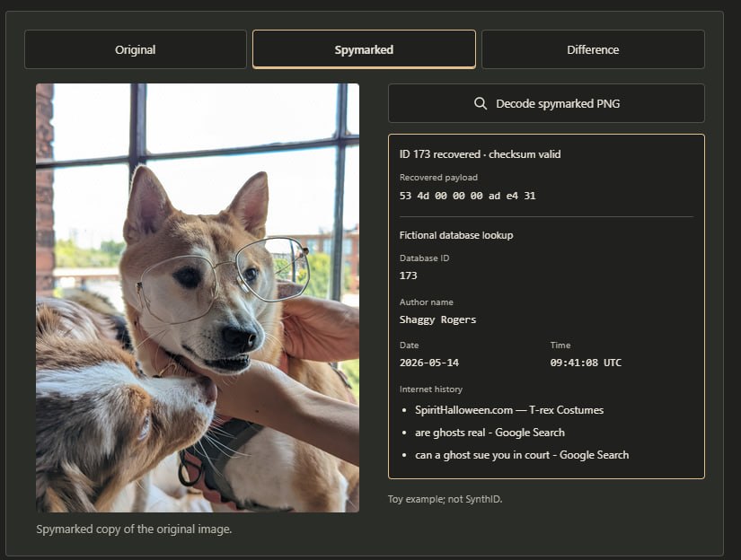The width and height of the screenshot is (741, 560).
Task: Select the Spymarked tab
Action: tap(364, 49)
